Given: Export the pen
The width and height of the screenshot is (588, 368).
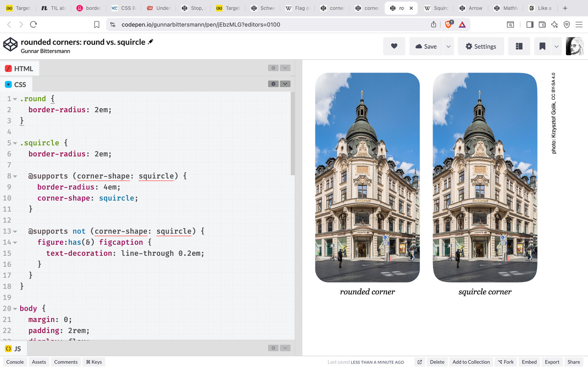Looking at the screenshot, I should pos(552,362).
